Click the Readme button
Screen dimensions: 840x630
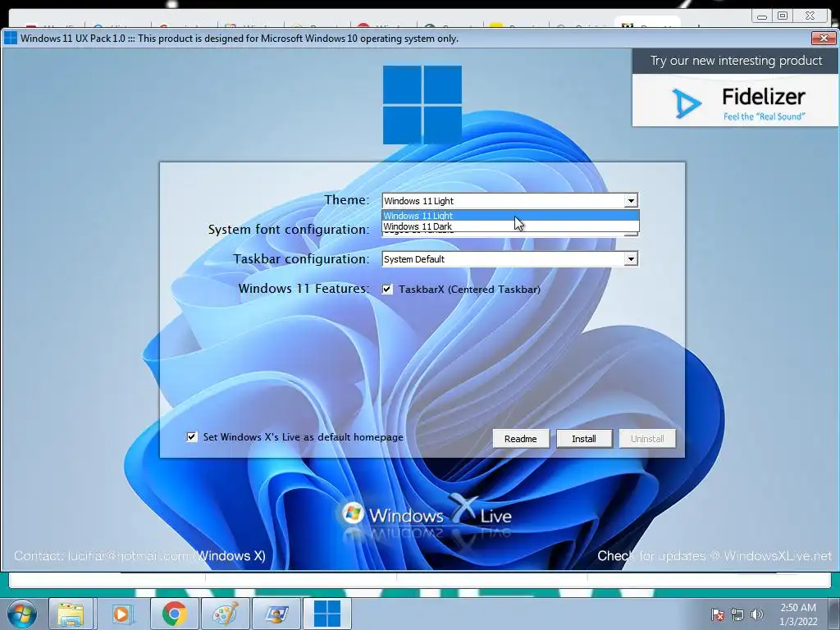[x=521, y=439]
